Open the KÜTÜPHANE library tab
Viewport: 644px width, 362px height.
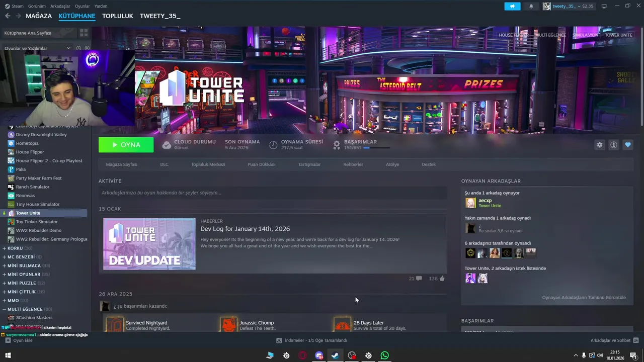(x=77, y=16)
